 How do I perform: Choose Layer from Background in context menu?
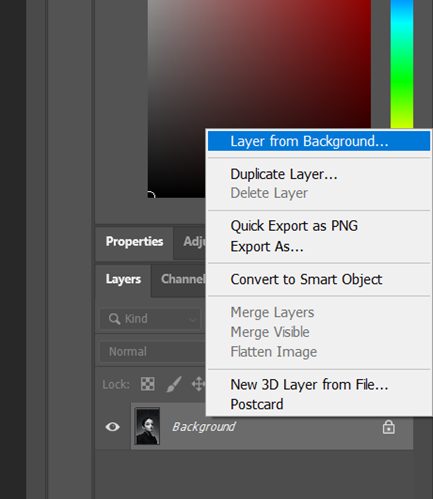pos(319,141)
